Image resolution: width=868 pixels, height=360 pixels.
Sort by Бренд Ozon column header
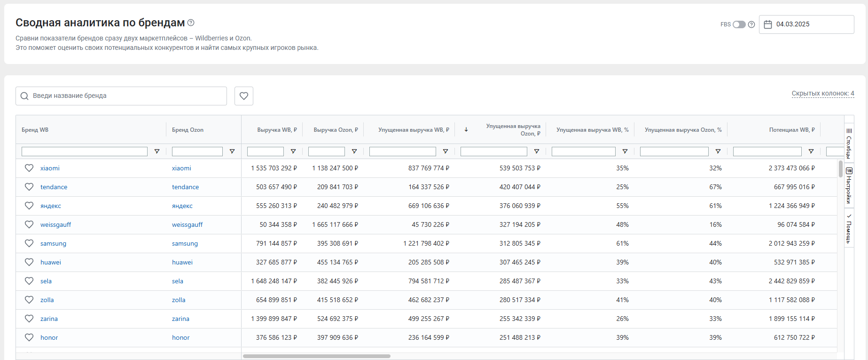pyautogui.click(x=188, y=130)
